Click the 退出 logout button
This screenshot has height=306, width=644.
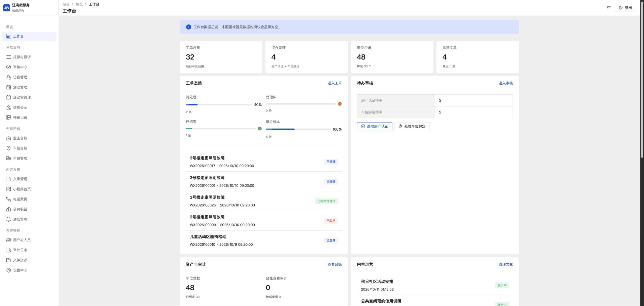coord(625,8)
